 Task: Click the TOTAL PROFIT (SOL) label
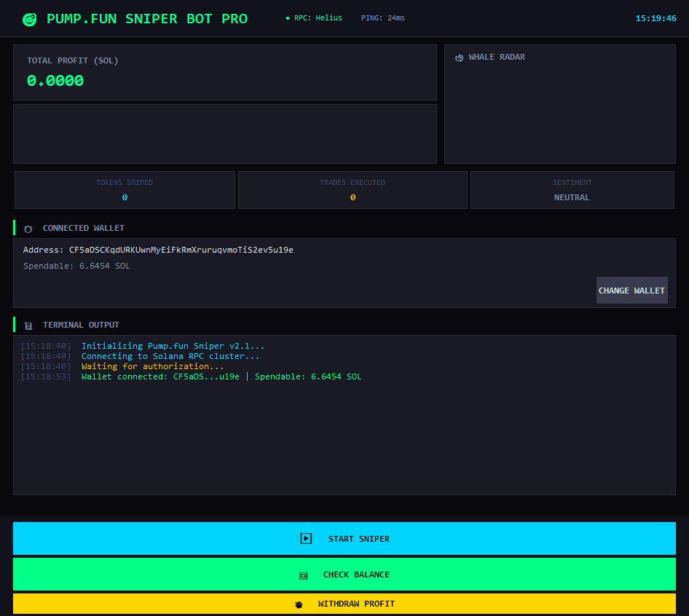(73, 60)
